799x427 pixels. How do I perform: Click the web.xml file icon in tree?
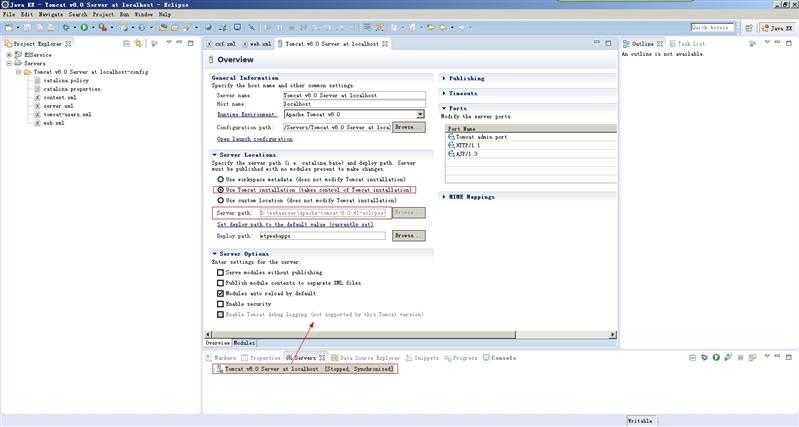(x=37, y=123)
